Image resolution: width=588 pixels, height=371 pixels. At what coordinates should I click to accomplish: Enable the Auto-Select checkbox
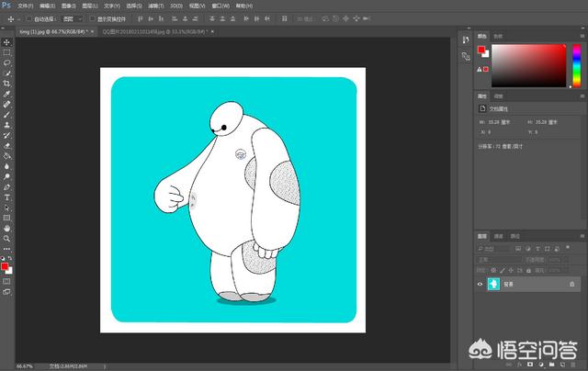(28, 18)
